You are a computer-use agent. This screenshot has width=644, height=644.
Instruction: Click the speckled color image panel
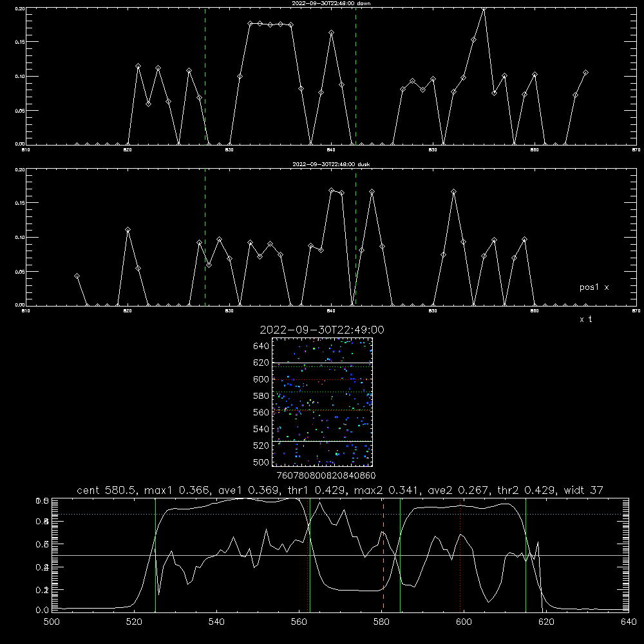click(322, 402)
